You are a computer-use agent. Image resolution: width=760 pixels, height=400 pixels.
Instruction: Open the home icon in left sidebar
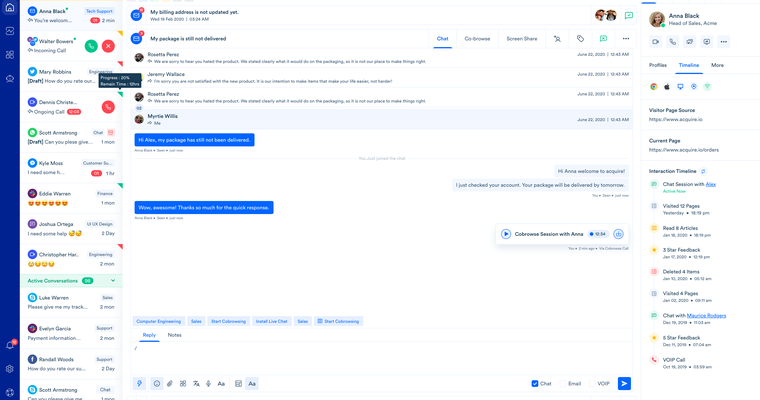point(9,8)
